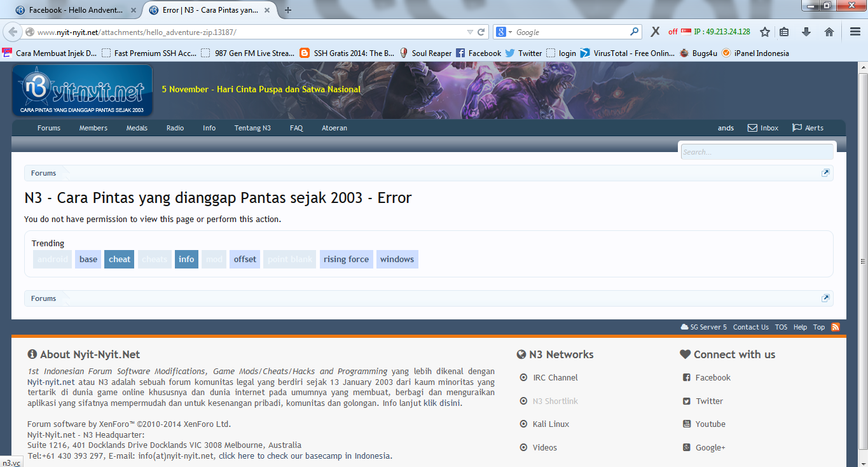Open the Inbox envelope link
This screenshot has width=868, height=467.
pos(763,128)
